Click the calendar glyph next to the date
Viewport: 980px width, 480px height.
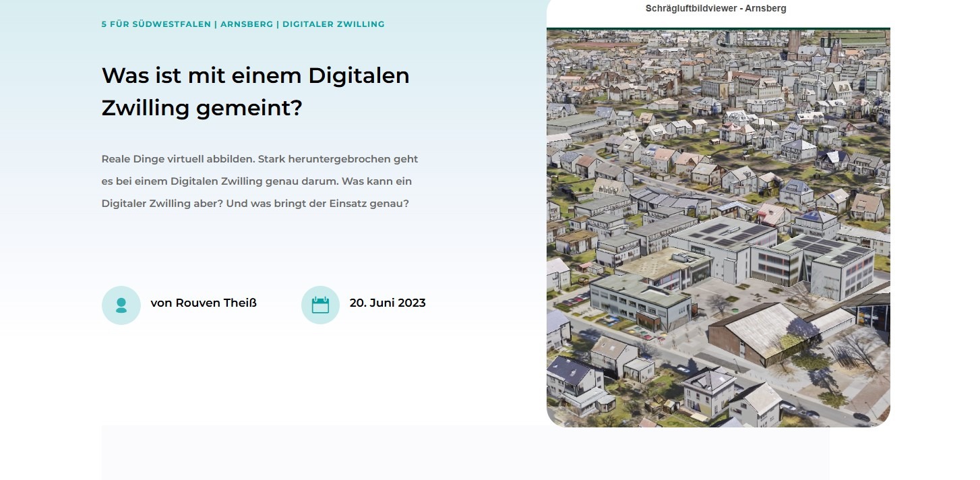321,305
